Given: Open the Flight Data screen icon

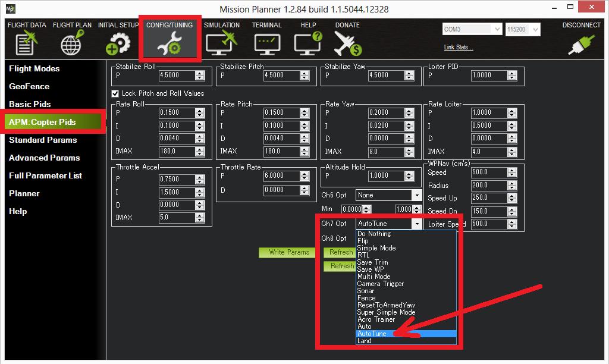Looking at the screenshot, I should [26, 43].
